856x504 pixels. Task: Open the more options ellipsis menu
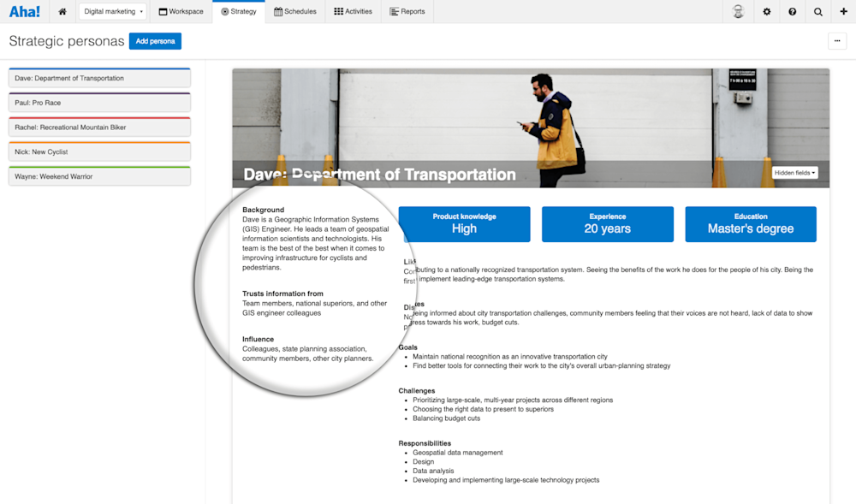pyautogui.click(x=836, y=40)
